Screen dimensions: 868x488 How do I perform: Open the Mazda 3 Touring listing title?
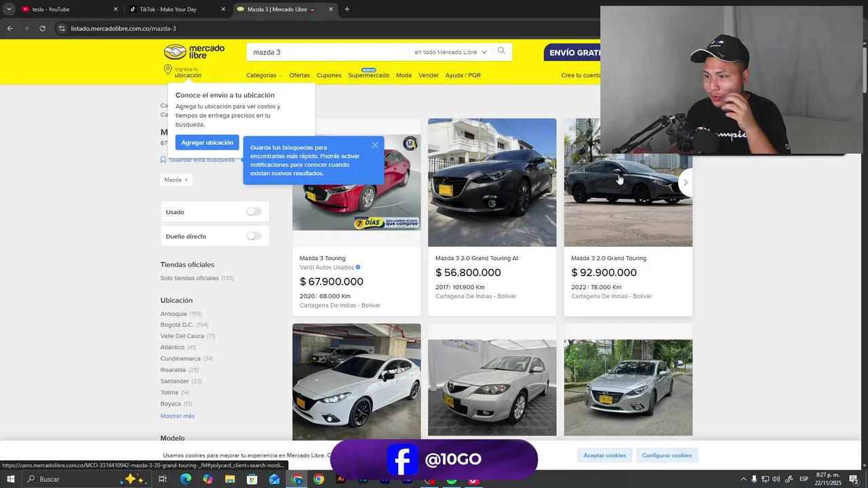click(x=323, y=258)
